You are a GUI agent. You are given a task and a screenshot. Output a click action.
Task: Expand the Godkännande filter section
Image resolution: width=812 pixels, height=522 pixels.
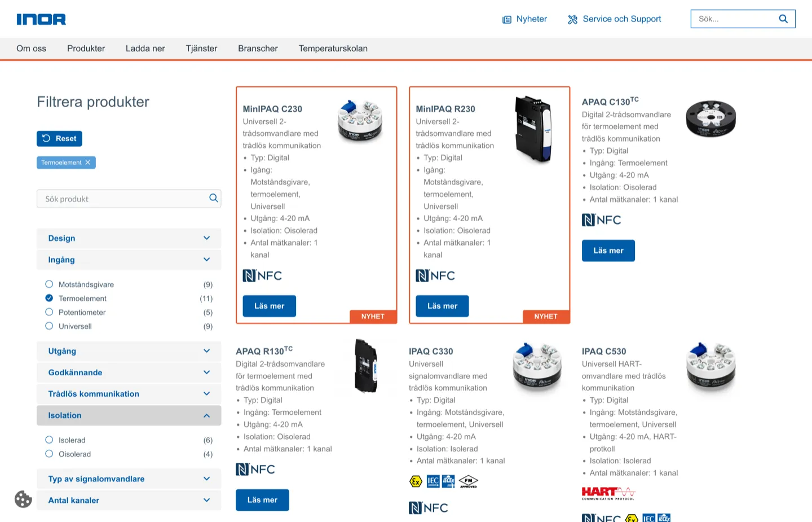click(129, 372)
